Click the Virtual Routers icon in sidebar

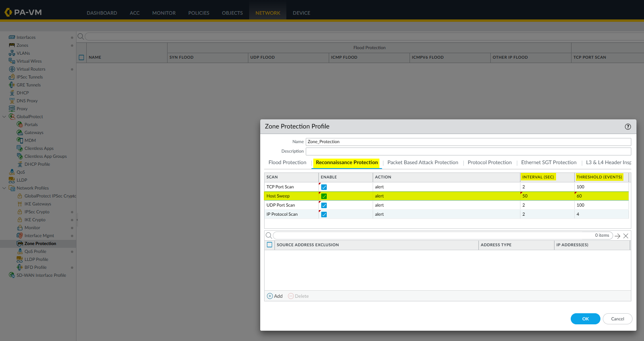tap(12, 69)
